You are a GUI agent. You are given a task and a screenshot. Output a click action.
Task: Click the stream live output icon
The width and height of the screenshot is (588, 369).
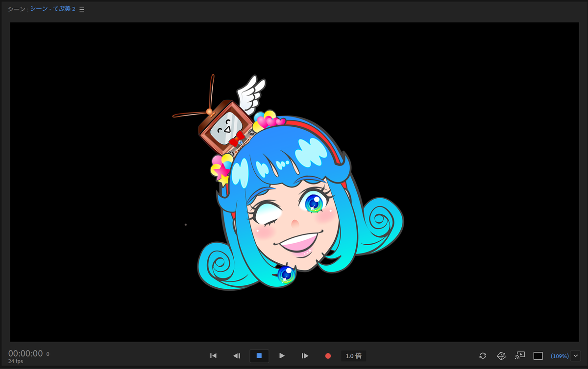point(520,356)
